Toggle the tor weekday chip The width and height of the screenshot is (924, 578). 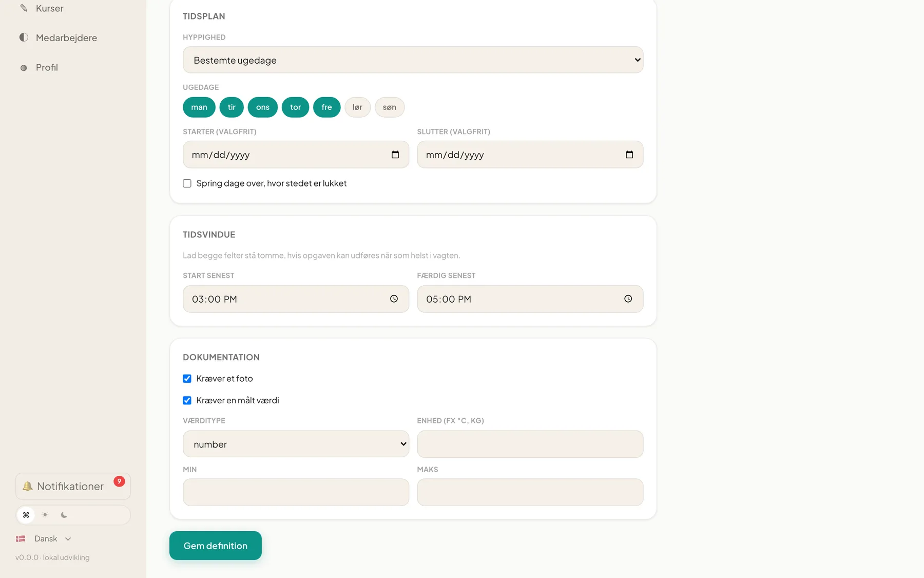(296, 107)
